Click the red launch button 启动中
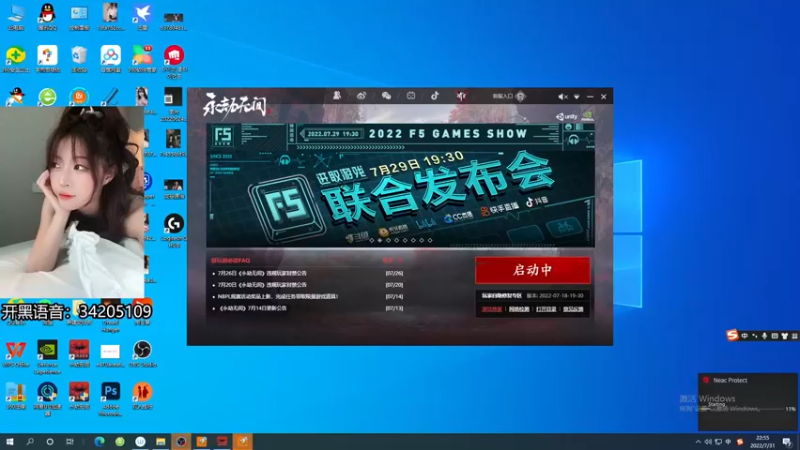 [533, 270]
